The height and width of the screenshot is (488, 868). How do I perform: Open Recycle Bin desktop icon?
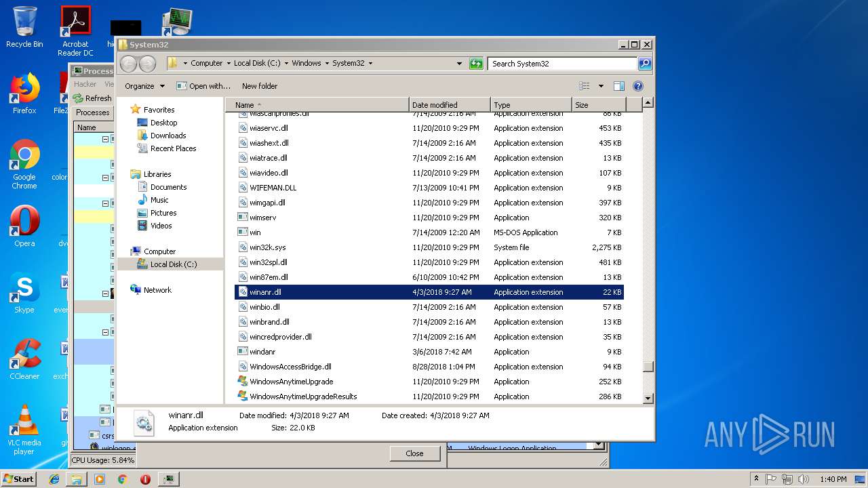(x=24, y=27)
